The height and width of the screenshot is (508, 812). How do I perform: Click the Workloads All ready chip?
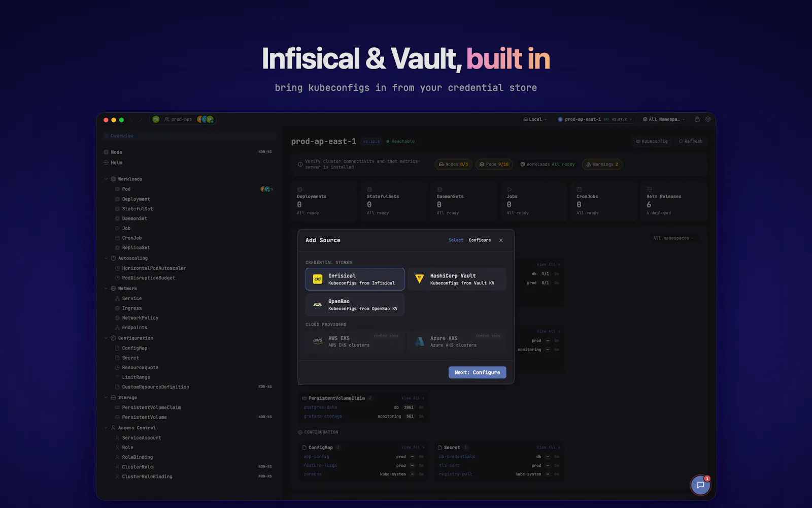[547, 165]
